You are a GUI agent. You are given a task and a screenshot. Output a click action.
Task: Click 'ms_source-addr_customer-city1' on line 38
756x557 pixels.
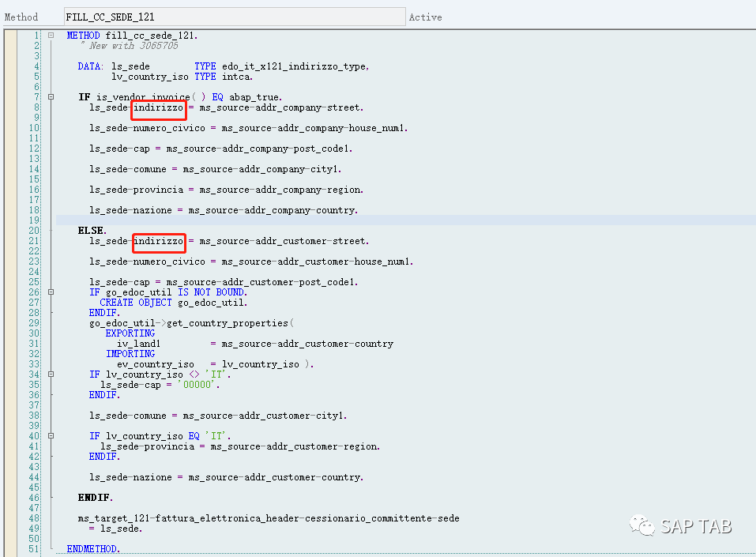(x=265, y=416)
